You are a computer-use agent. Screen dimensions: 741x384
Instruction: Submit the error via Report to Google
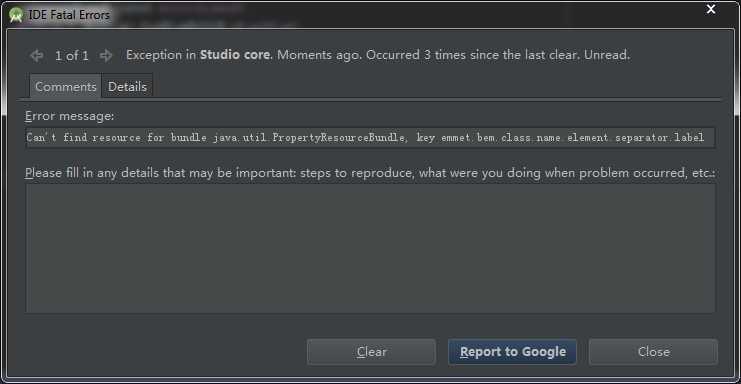513,352
